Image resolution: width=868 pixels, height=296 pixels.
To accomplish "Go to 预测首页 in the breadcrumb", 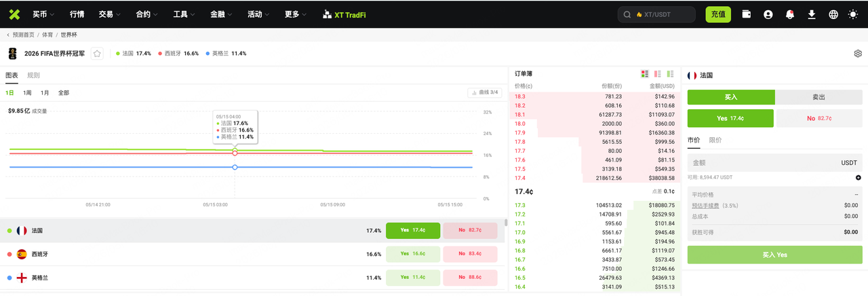I will tap(24, 34).
